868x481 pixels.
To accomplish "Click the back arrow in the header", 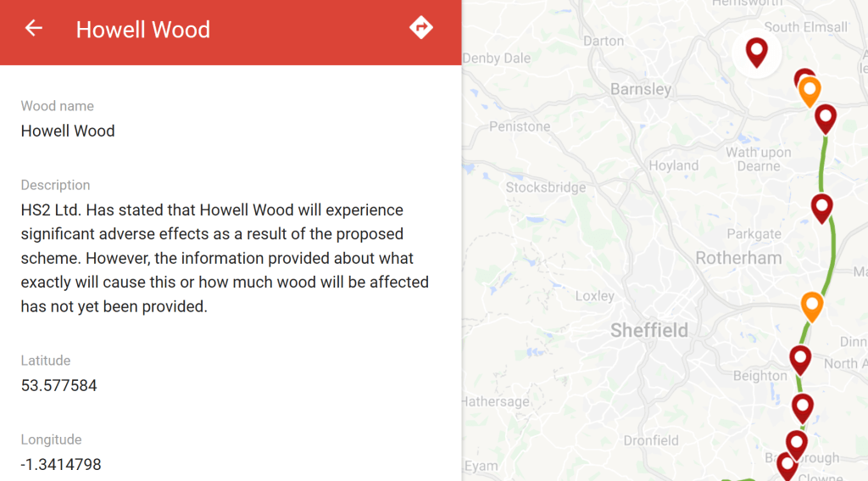I will pyautogui.click(x=34, y=29).
